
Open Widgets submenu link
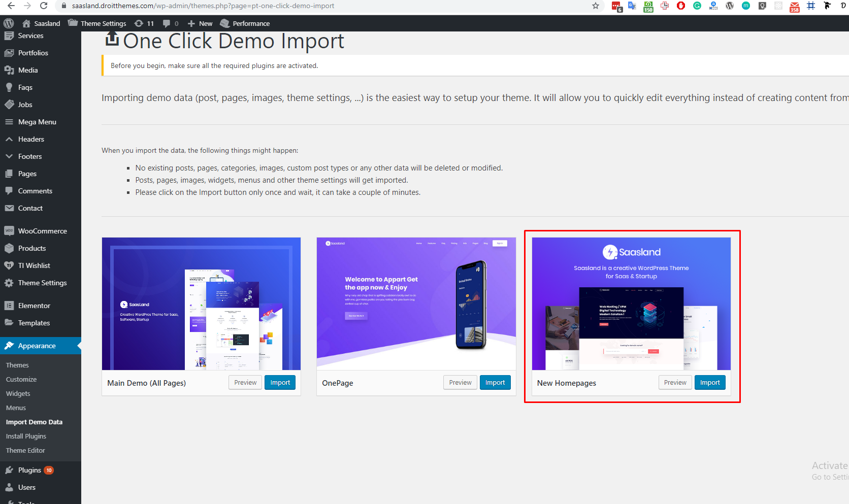point(18,393)
